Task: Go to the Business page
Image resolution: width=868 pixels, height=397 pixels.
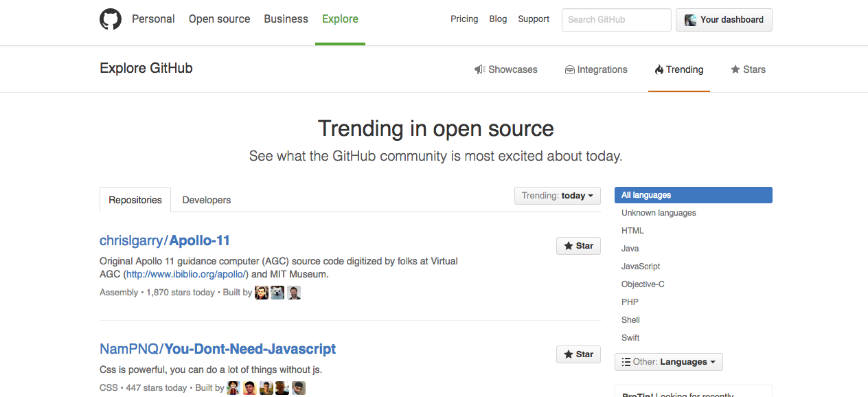Action: point(286,19)
